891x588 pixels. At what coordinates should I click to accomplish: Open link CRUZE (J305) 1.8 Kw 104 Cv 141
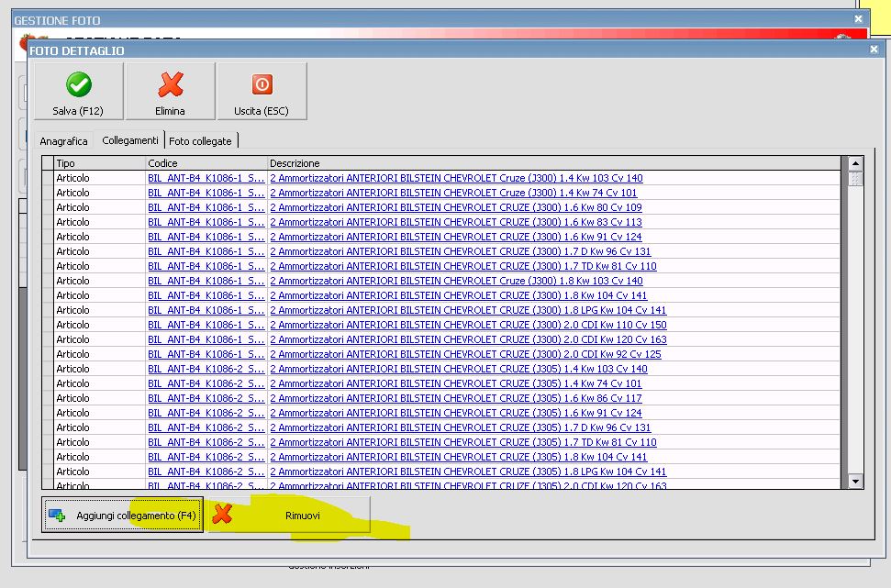[459, 457]
